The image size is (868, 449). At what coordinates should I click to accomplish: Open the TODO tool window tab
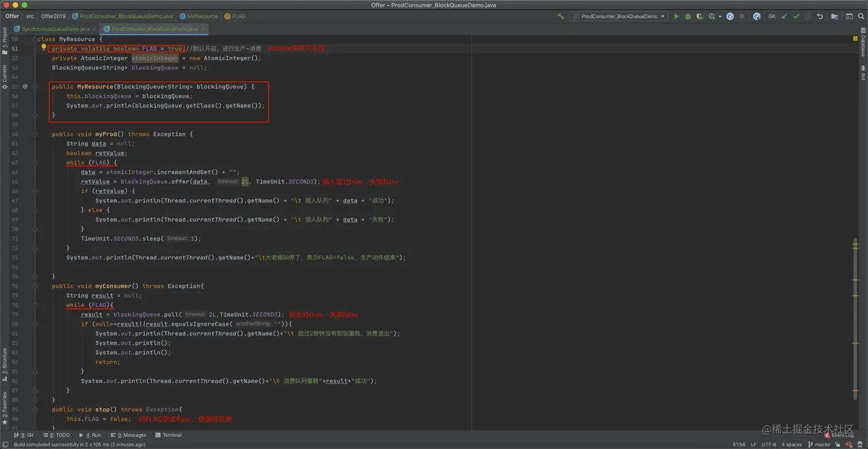click(57, 435)
